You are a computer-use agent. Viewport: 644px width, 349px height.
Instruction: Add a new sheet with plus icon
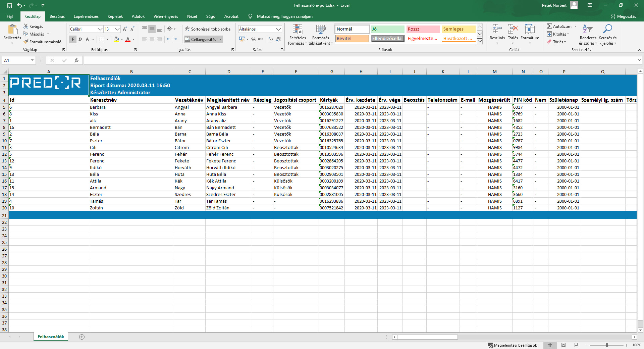pyautogui.click(x=82, y=337)
